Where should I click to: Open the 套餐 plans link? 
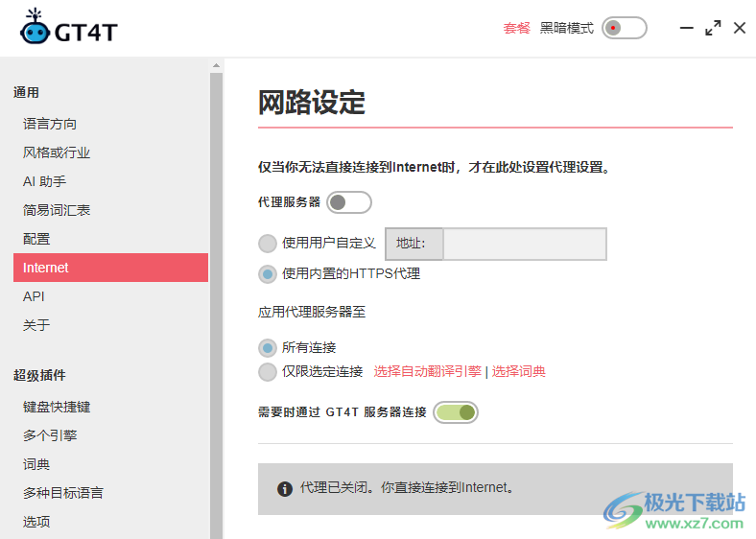coord(516,28)
